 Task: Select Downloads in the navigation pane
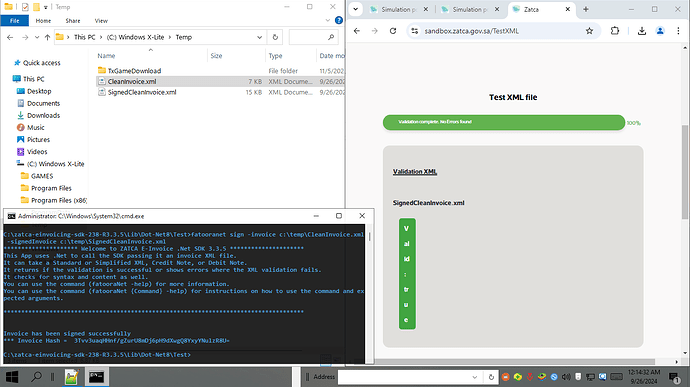(43, 115)
